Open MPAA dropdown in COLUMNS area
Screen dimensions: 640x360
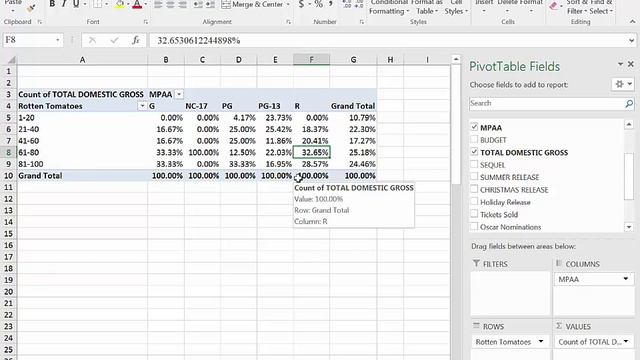626,279
